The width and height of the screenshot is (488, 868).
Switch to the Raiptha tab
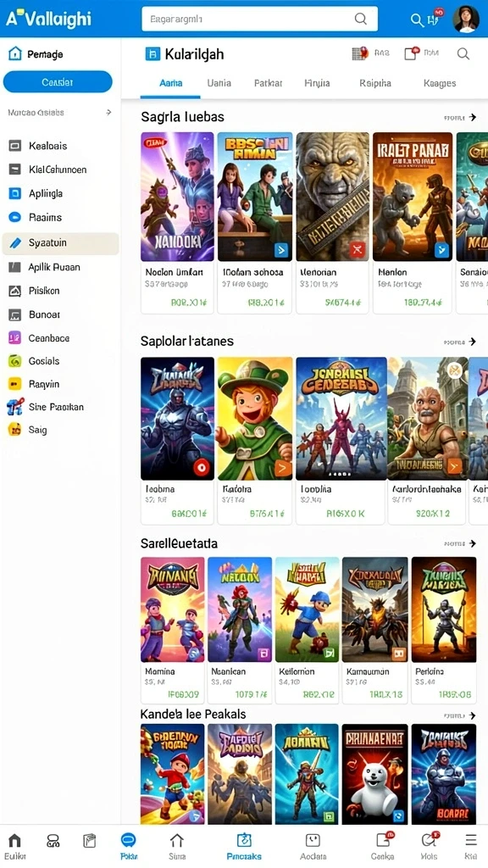pos(375,83)
